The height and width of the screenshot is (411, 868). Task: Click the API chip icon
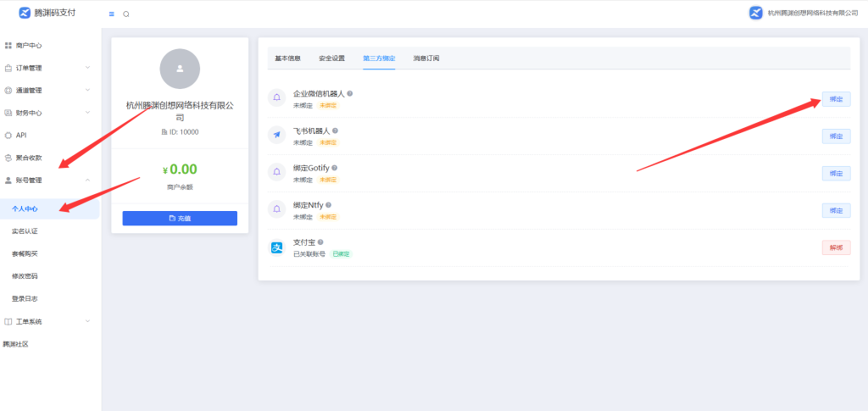tap(8, 135)
